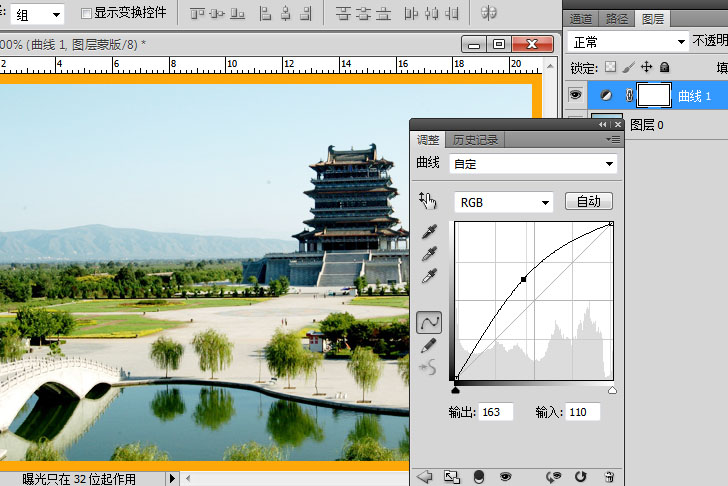Click the distribute bottom edges icon
Screen dimensions: 728x486
click(384, 13)
